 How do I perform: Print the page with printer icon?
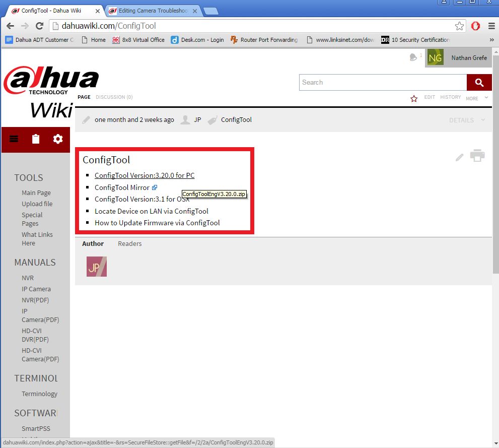(x=477, y=156)
